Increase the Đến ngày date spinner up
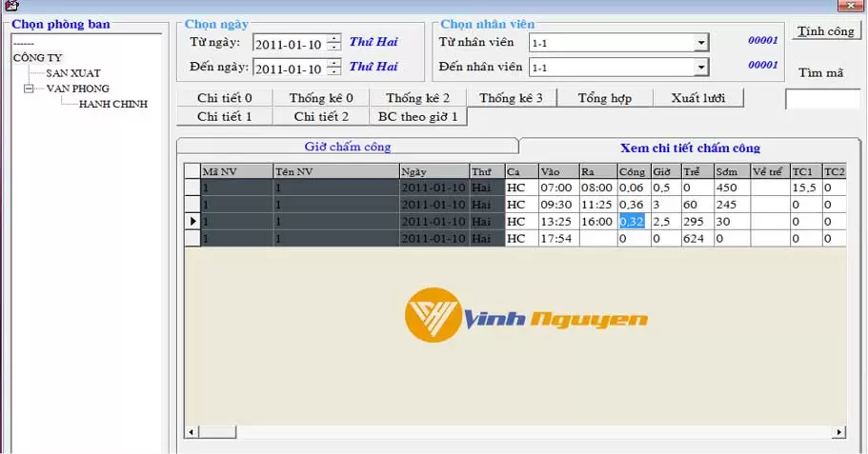 333,63
